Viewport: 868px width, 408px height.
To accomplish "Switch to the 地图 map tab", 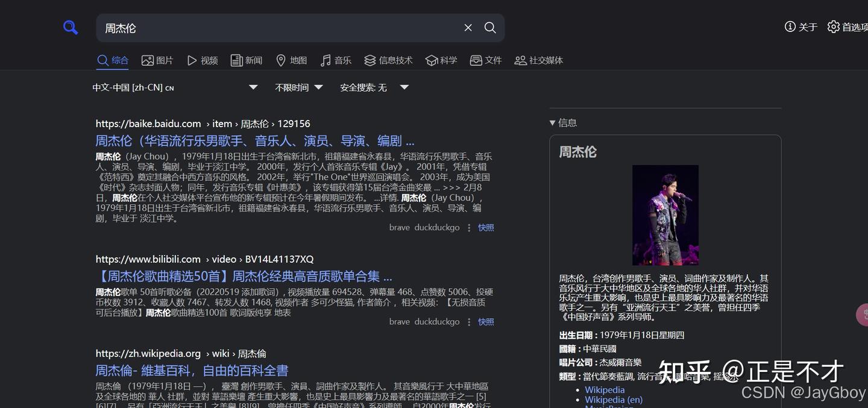I will pos(291,60).
